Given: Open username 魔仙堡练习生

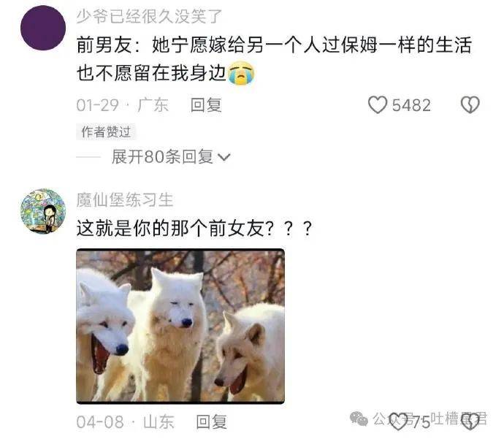Looking at the screenshot, I should (x=125, y=199).
